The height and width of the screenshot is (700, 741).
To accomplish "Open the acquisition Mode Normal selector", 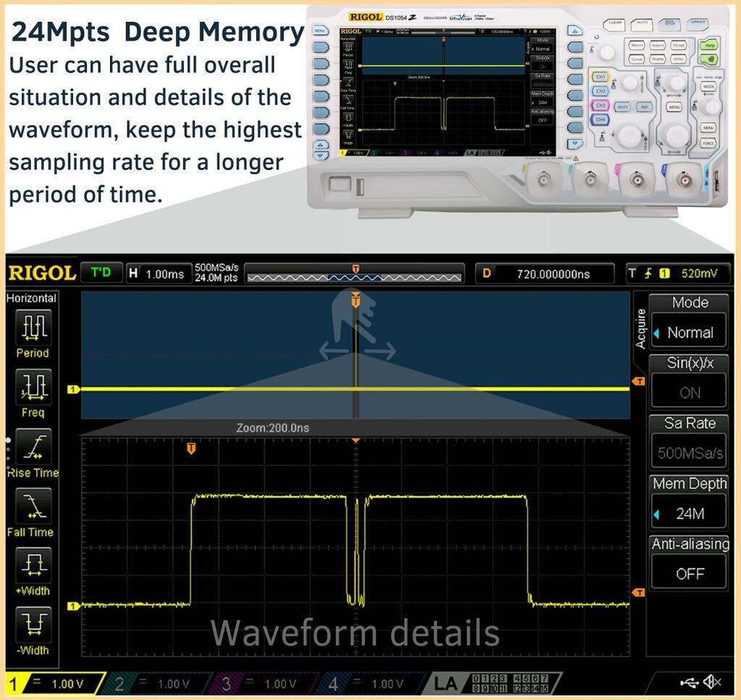I will point(689,332).
